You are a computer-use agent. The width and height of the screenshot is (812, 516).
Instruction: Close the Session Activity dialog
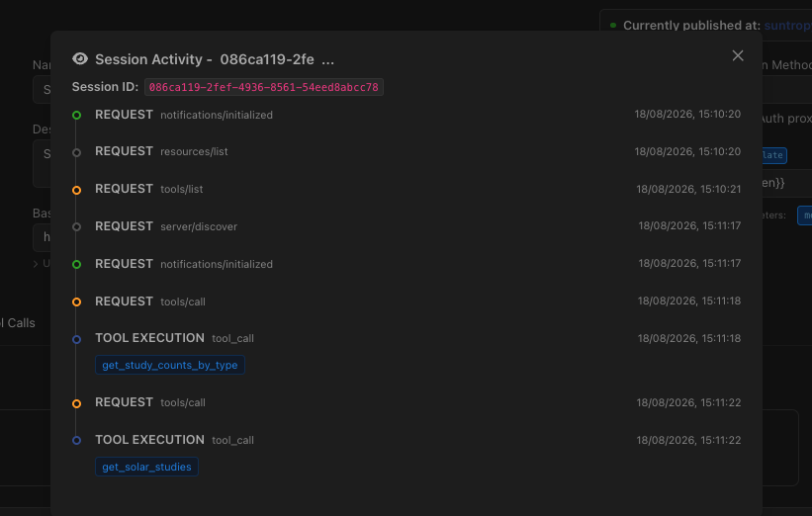[x=738, y=56]
